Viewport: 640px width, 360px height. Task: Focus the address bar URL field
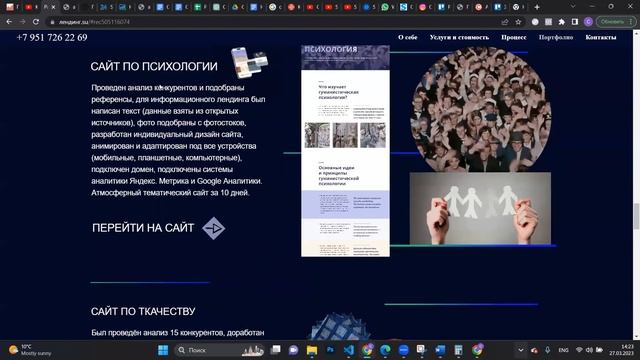point(273,22)
